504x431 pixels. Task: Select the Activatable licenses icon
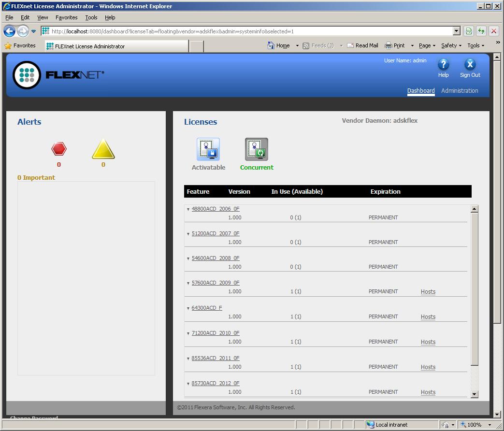pyautogui.click(x=208, y=149)
